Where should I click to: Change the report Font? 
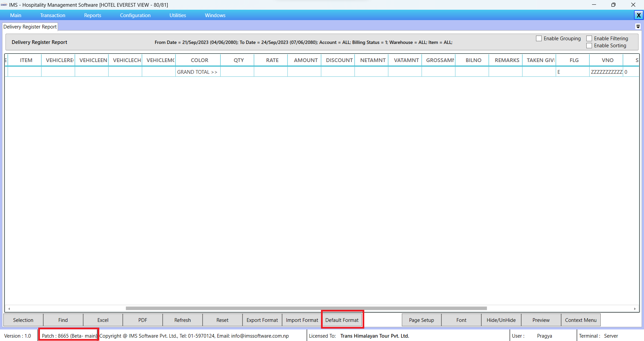(x=461, y=320)
